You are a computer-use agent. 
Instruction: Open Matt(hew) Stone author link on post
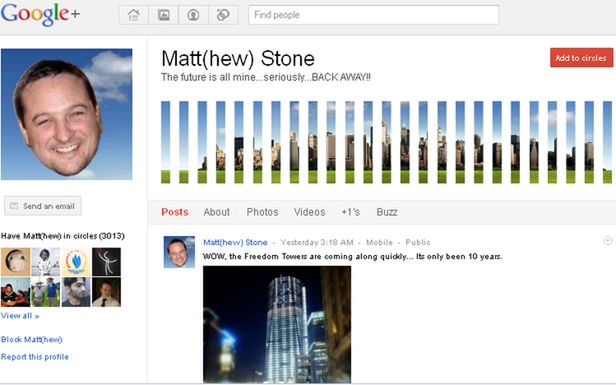pyautogui.click(x=235, y=242)
